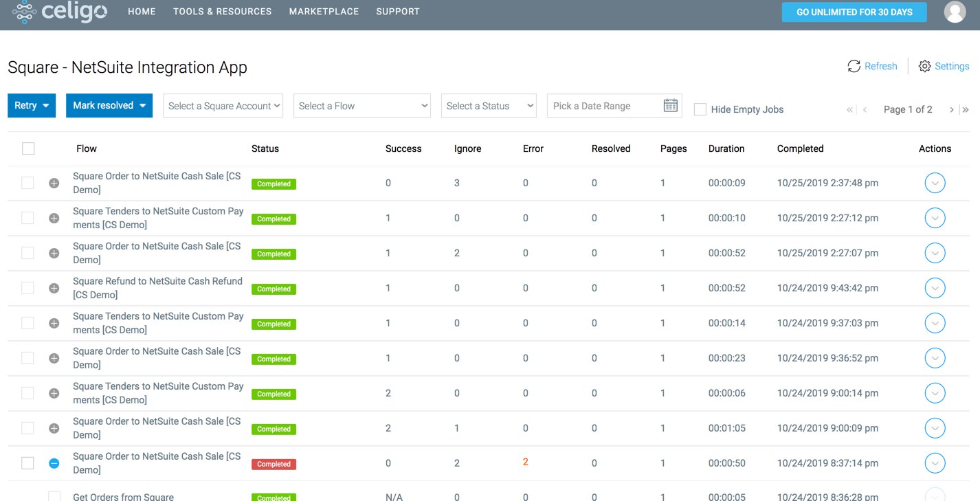
Task: Open the user profile avatar
Action: tap(955, 12)
